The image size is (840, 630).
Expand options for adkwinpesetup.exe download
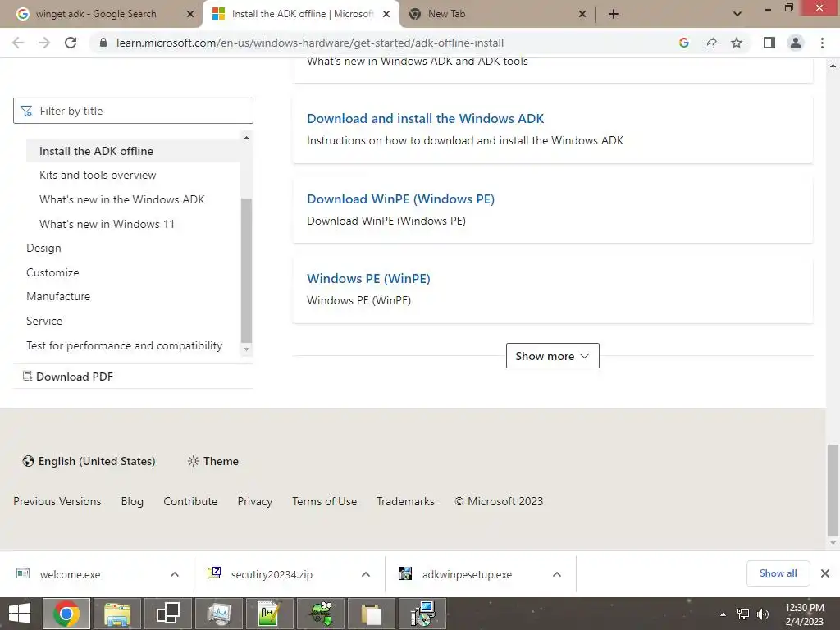click(557, 574)
